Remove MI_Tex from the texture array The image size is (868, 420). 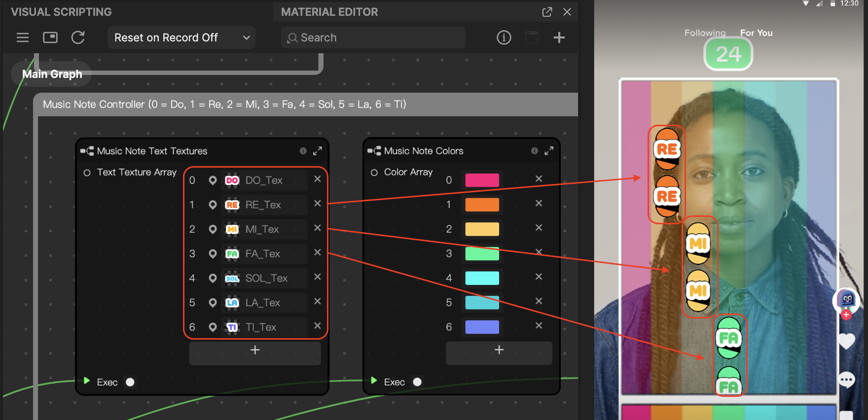click(318, 228)
